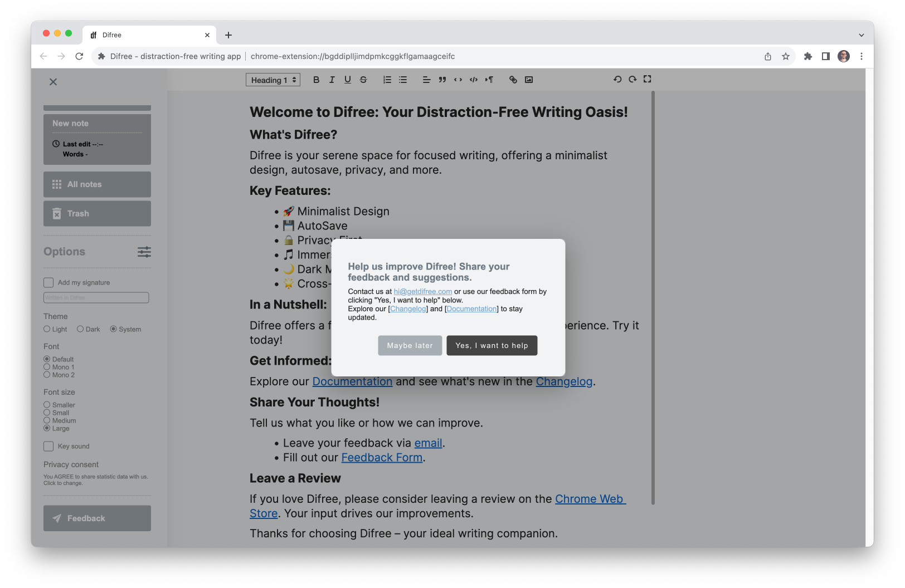Insert a numbered list

(x=387, y=80)
